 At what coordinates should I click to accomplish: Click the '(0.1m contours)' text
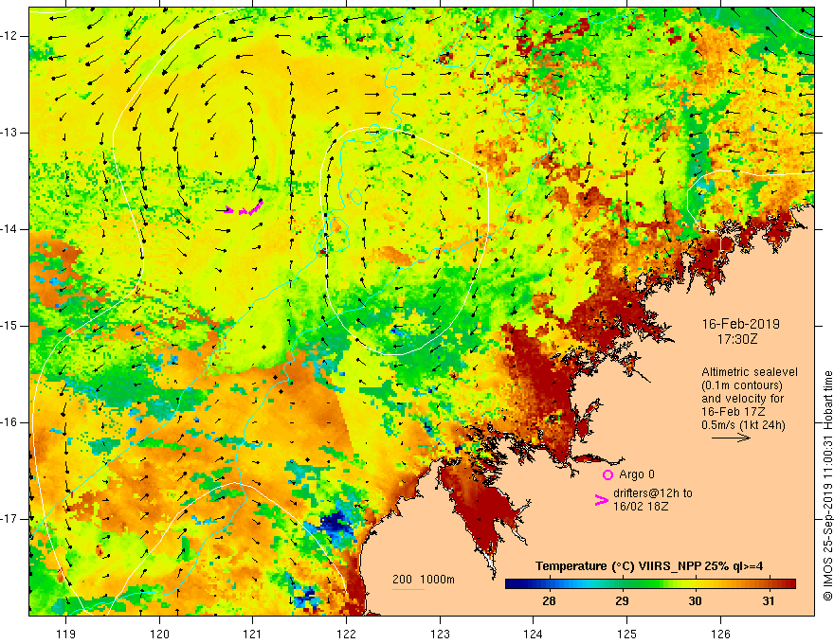[x=741, y=385]
